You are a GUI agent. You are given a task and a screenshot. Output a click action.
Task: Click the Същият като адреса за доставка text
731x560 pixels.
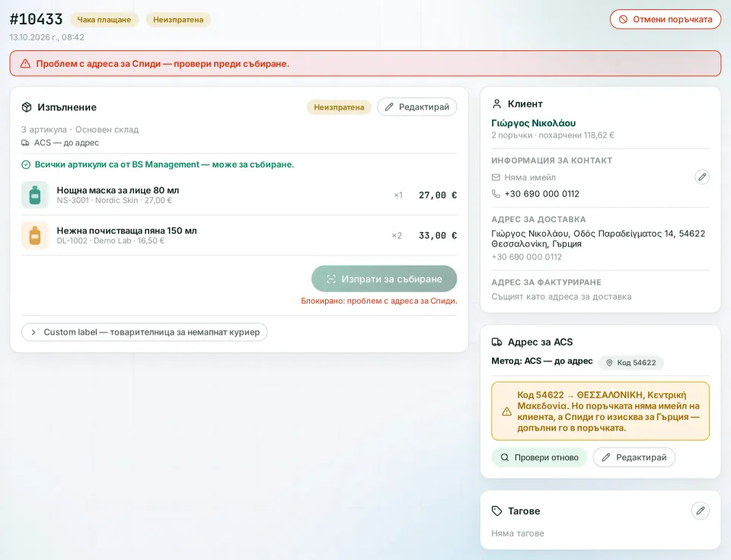pos(561,297)
